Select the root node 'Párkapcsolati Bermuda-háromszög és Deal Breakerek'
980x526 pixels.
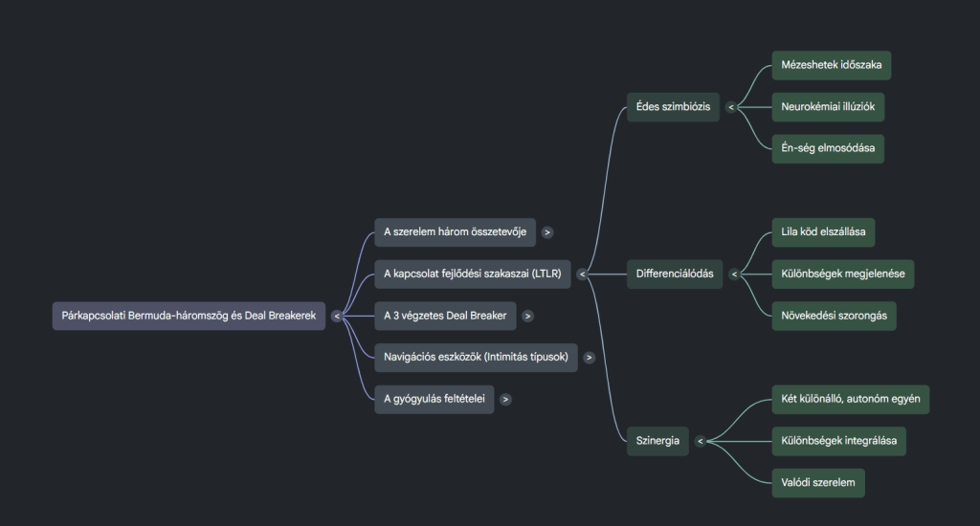(x=189, y=316)
